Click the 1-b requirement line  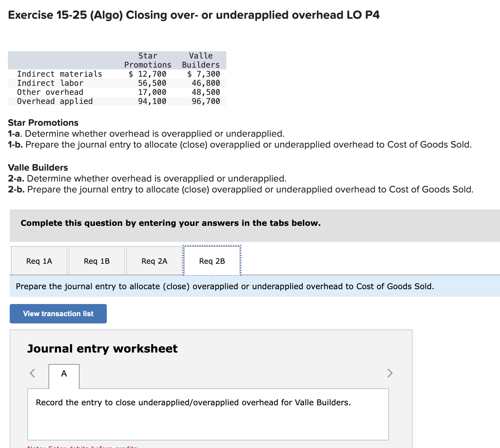[240, 145]
